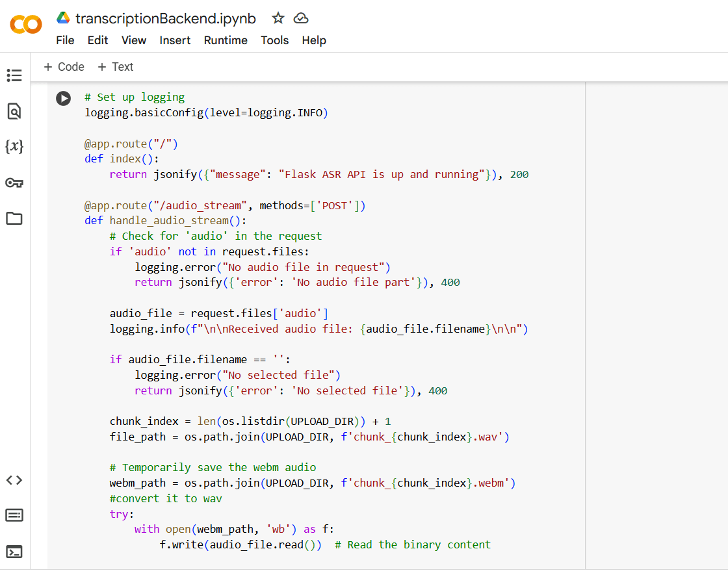Click the '#convert it to wav' comment
The height and width of the screenshot is (588, 728).
click(166, 498)
